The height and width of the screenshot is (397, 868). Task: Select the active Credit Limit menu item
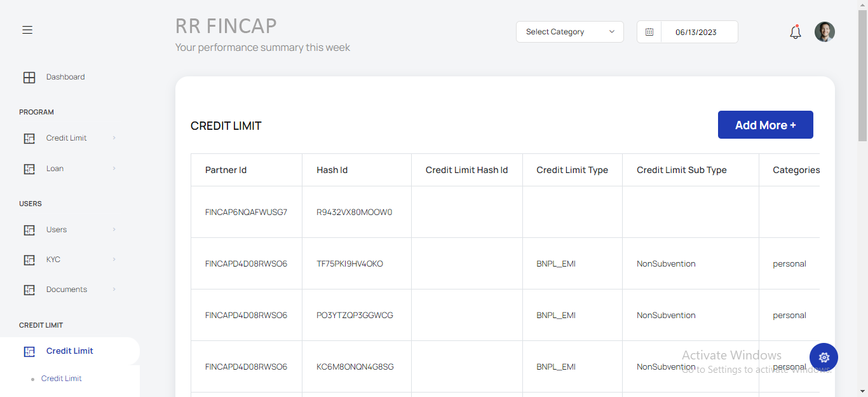(69, 351)
